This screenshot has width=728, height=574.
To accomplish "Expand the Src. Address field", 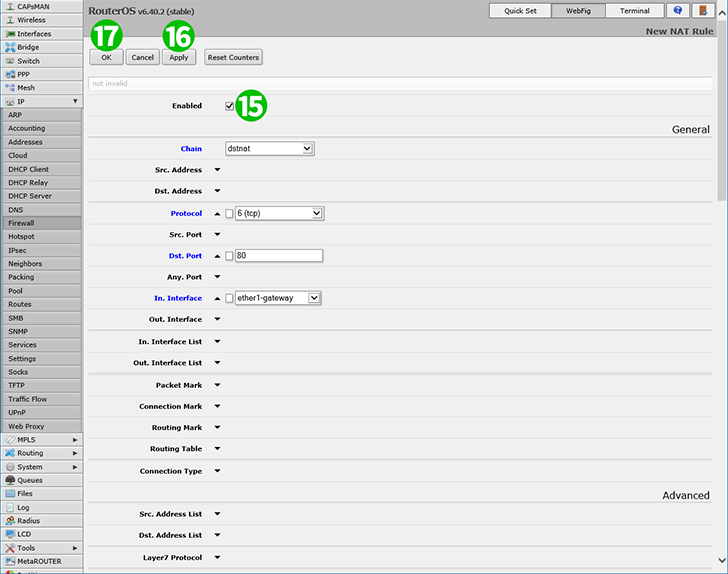I will [217, 170].
